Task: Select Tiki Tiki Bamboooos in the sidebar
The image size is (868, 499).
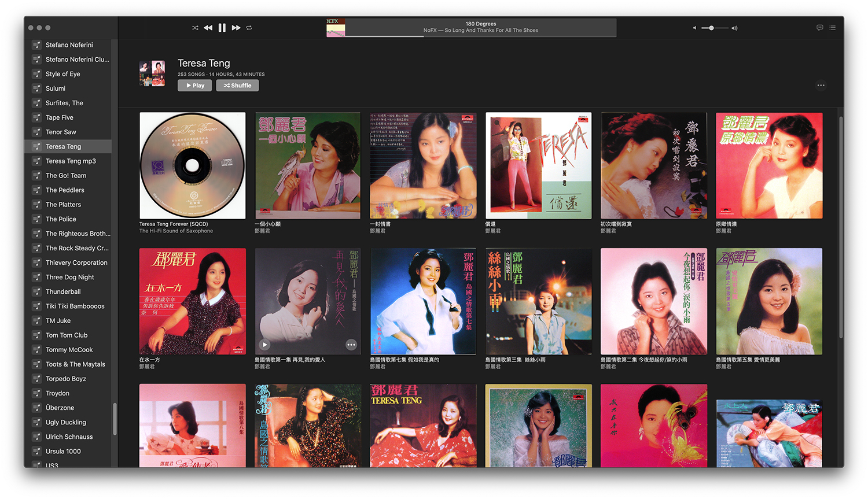Action: point(68,306)
